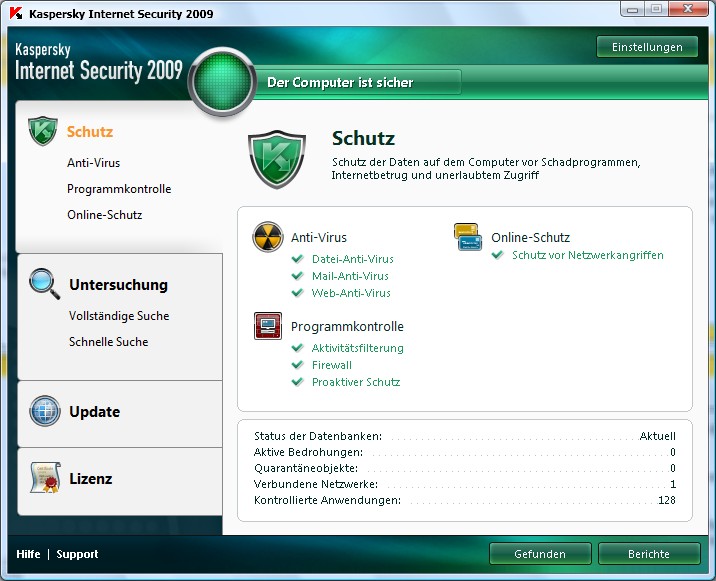Click the large green status indicator orb

(x=222, y=81)
